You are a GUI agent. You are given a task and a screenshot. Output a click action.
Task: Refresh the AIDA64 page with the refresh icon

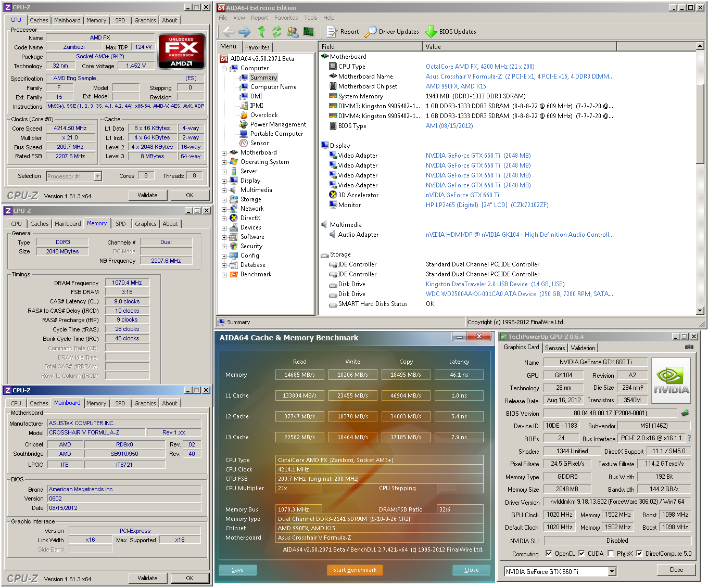276,32
